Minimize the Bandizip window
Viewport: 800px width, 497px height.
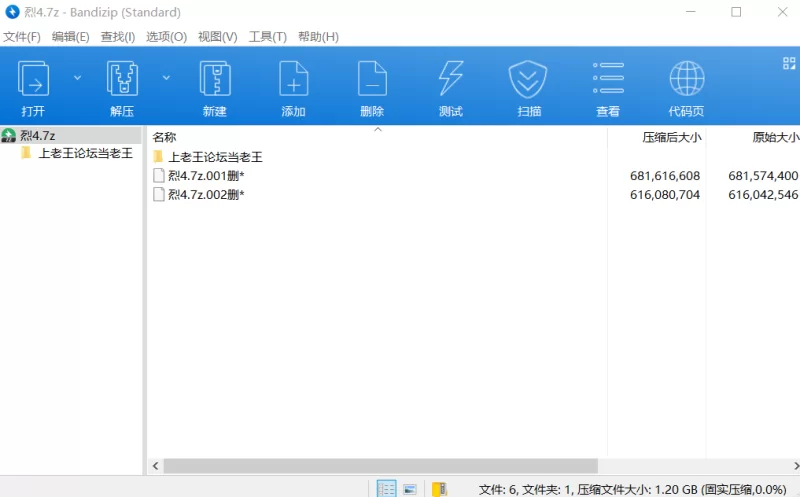coord(691,12)
